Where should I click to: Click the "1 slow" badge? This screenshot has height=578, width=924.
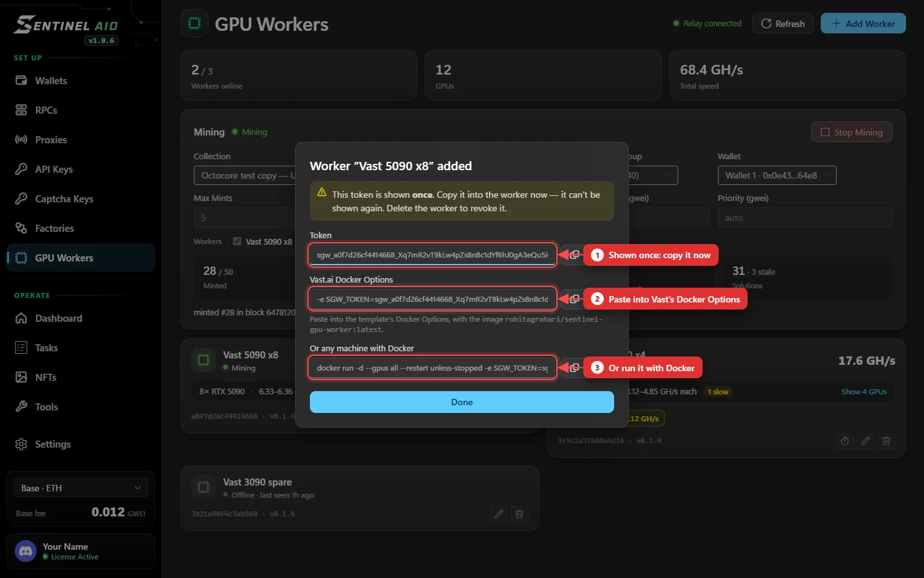(718, 392)
